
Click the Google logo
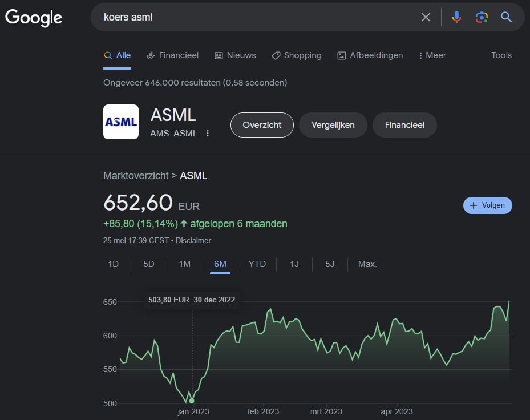point(34,17)
